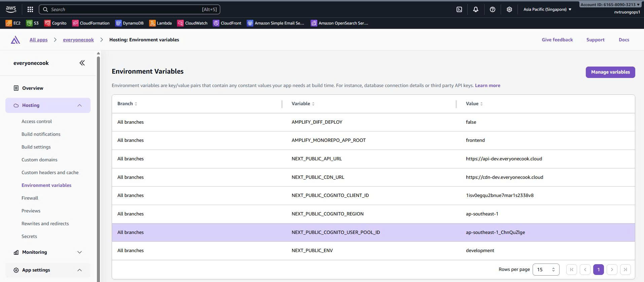Open the EC2 service shortcut
Image resolution: width=644 pixels, height=282 pixels.
coord(13,23)
